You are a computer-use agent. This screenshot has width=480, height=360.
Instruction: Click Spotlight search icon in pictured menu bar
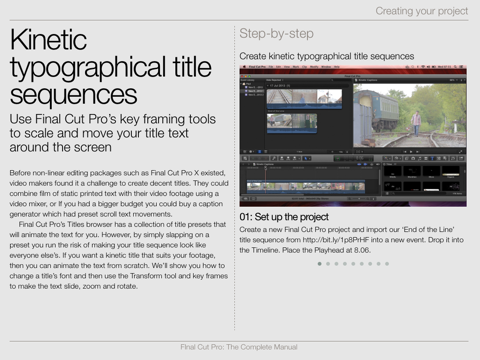pyautogui.click(x=455, y=67)
